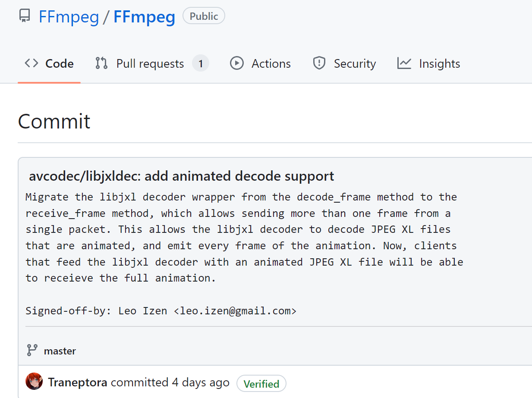The height and width of the screenshot is (398, 532).
Task: Click the Security shield icon
Action: click(319, 63)
